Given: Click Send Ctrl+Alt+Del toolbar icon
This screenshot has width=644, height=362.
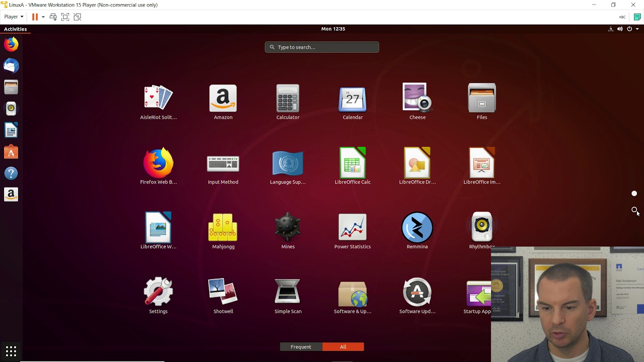Looking at the screenshot, I should click(53, 17).
